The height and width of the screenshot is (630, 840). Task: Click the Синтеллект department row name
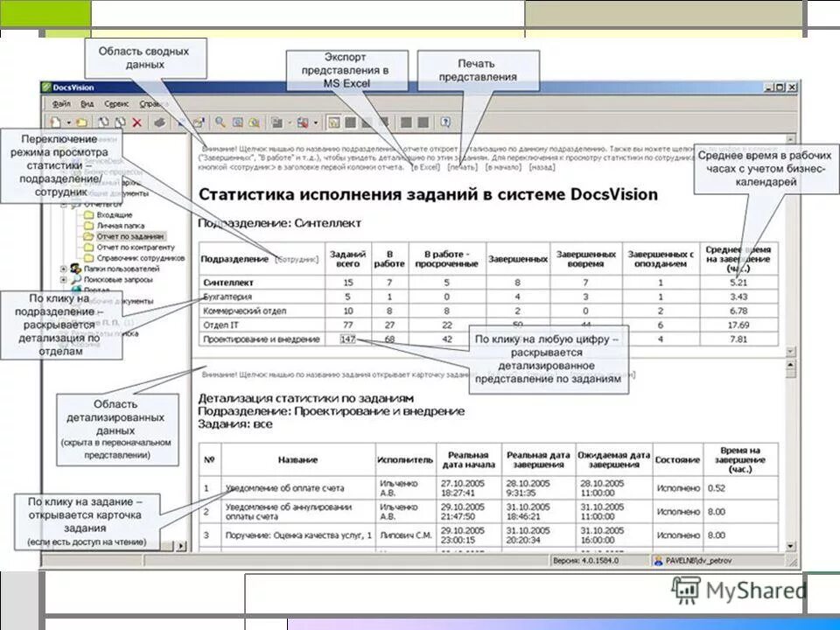228,283
